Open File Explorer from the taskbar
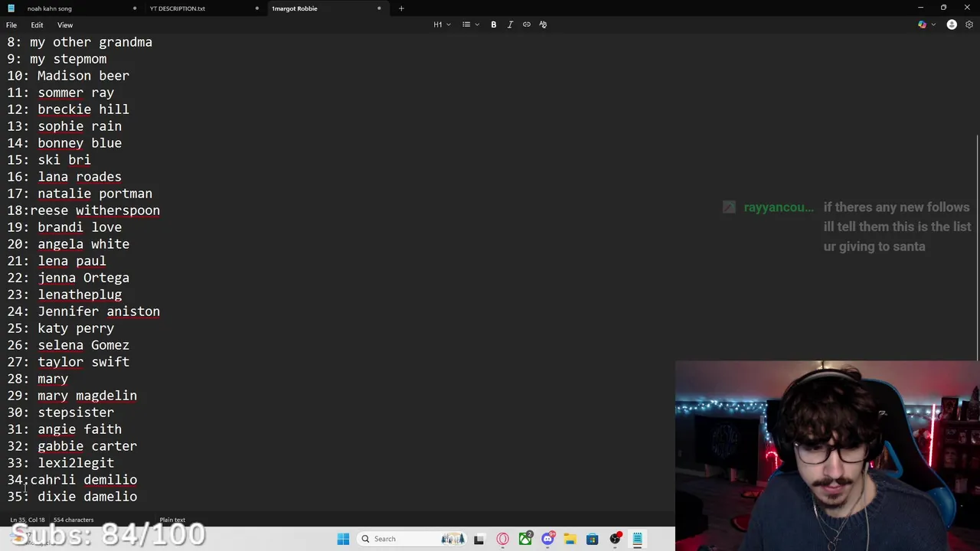The image size is (980, 551). click(570, 539)
